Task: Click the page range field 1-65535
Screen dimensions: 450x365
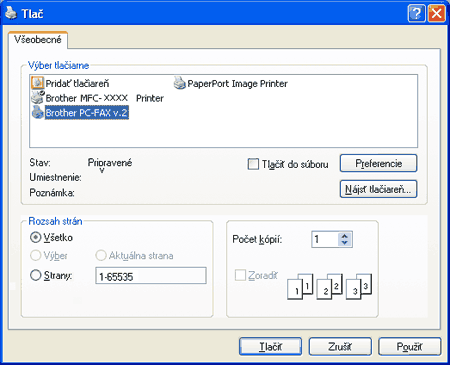Action: pos(151,276)
